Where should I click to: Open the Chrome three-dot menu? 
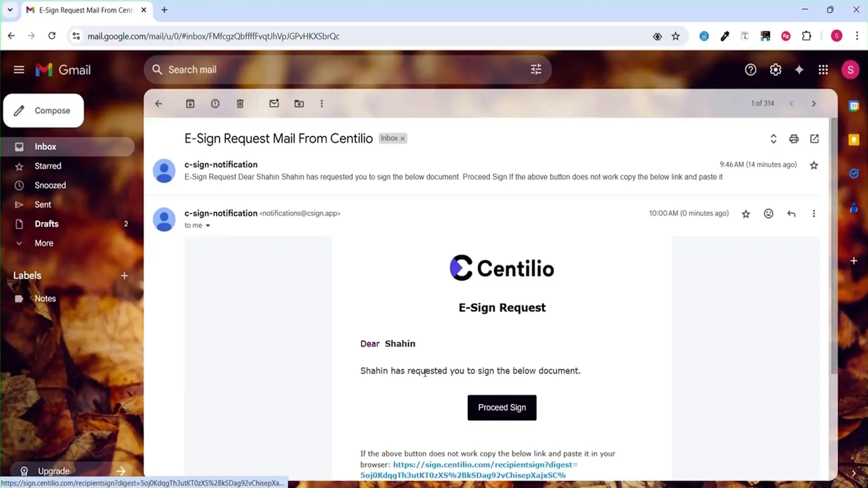coord(857,36)
